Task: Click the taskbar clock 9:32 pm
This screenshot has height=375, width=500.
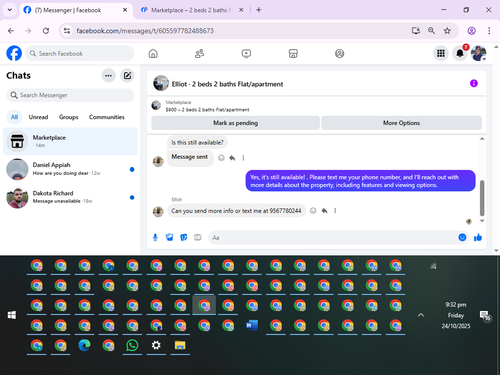Action: (456, 305)
